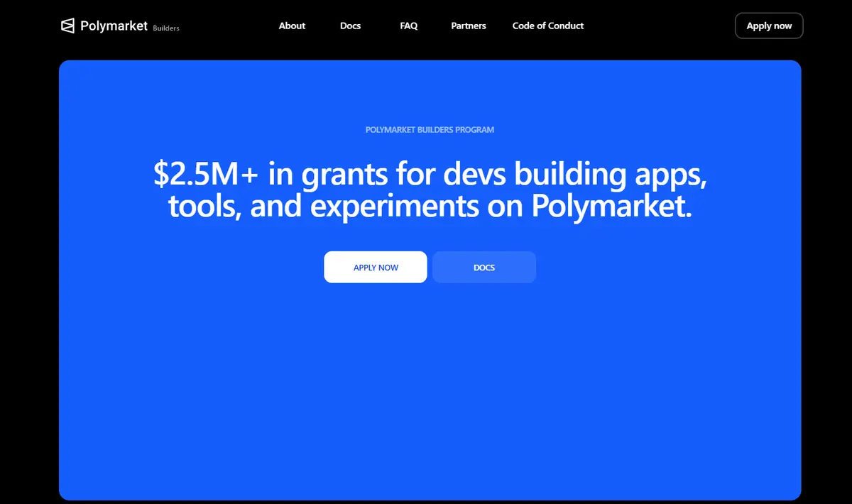
Task: Click the blue DOCS hero button
Action: pyautogui.click(x=484, y=267)
